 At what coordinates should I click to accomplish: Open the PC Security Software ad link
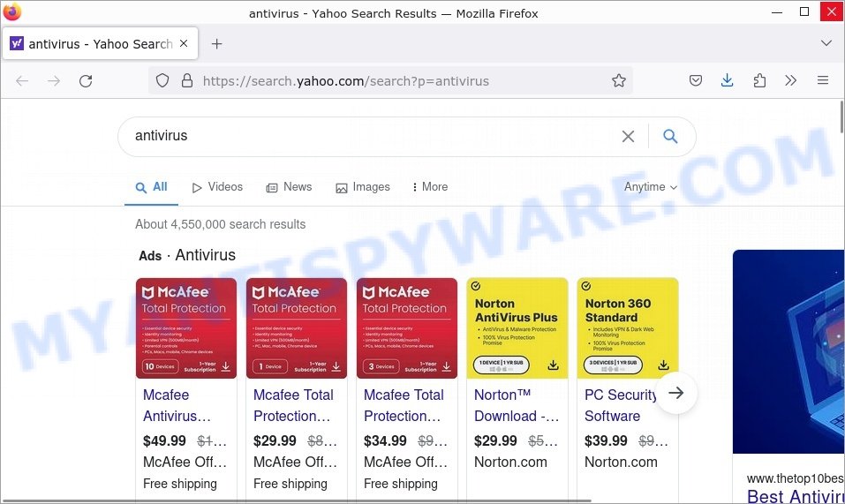(620, 405)
